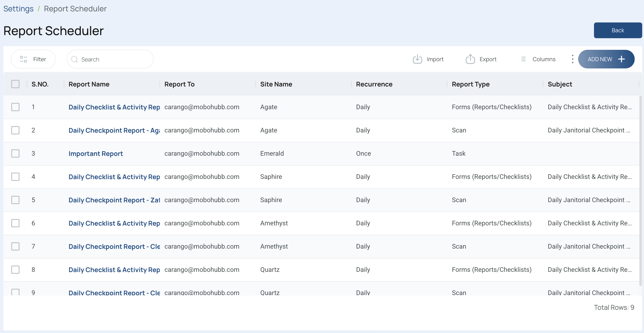Sort by Site Name column header
The width and height of the screenshot is (644, 333).
coord(276,84)
